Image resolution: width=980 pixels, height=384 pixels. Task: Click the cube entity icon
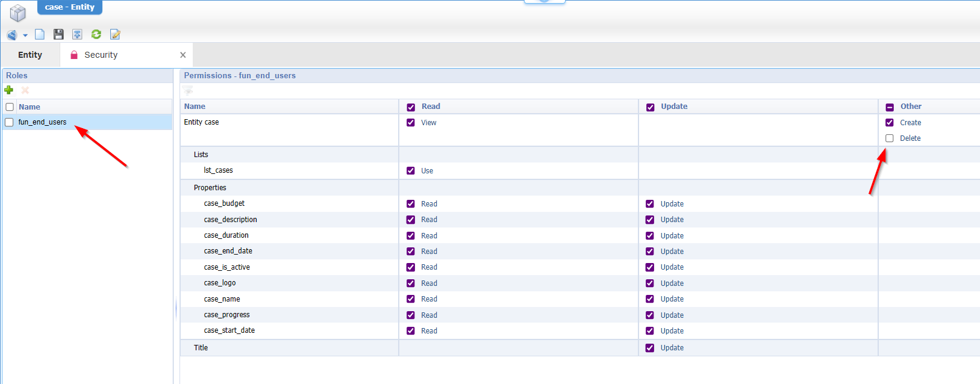pos(18,13)
